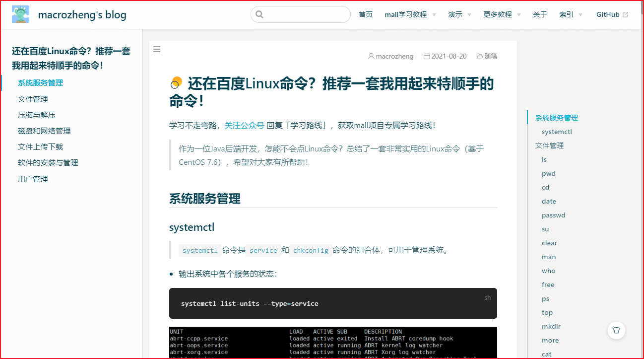Expand the 更多教程 dropdown menu
This screenshot has height=359, width=644.
pyautogui.click(x=502, y=14)
